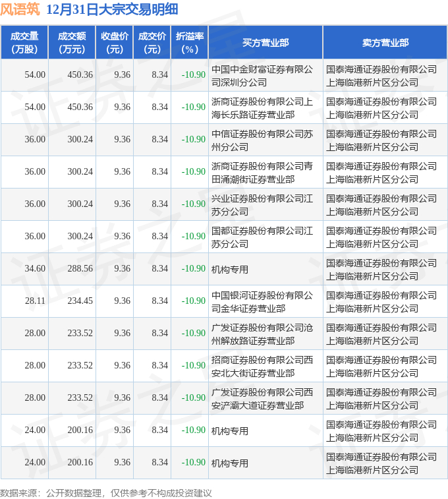Click buyer 中国中金财富证券有限公司深圳分公司

tap(262, 76)
